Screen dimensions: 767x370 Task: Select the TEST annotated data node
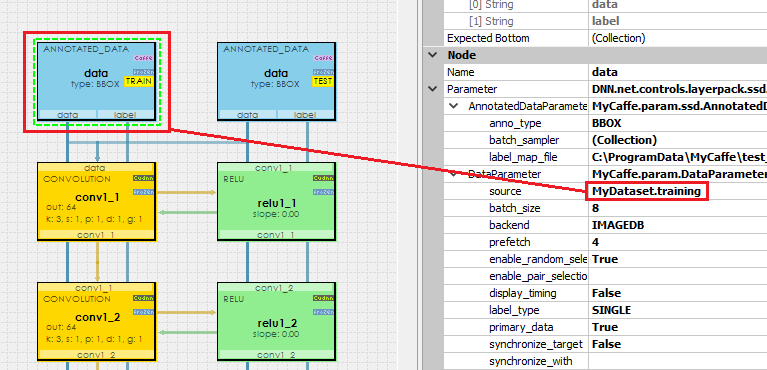coord(277,81)
